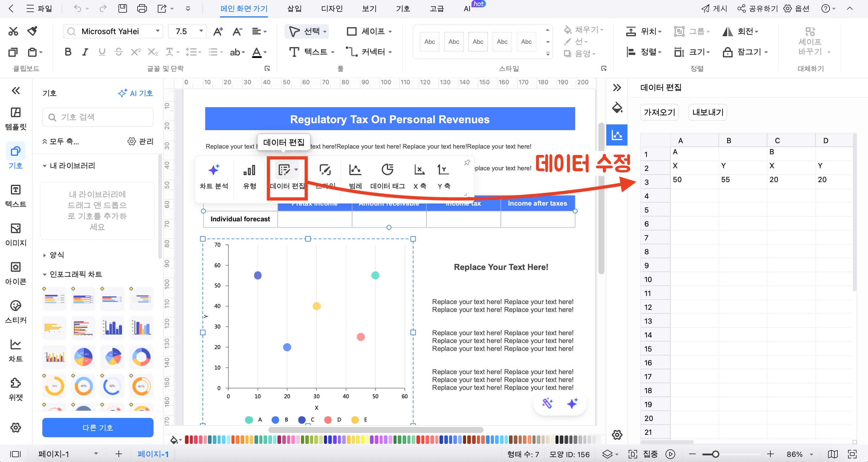Click the Y 축 axis icon
Viewport: 868px width, 462px height.
tap(443, 170)
